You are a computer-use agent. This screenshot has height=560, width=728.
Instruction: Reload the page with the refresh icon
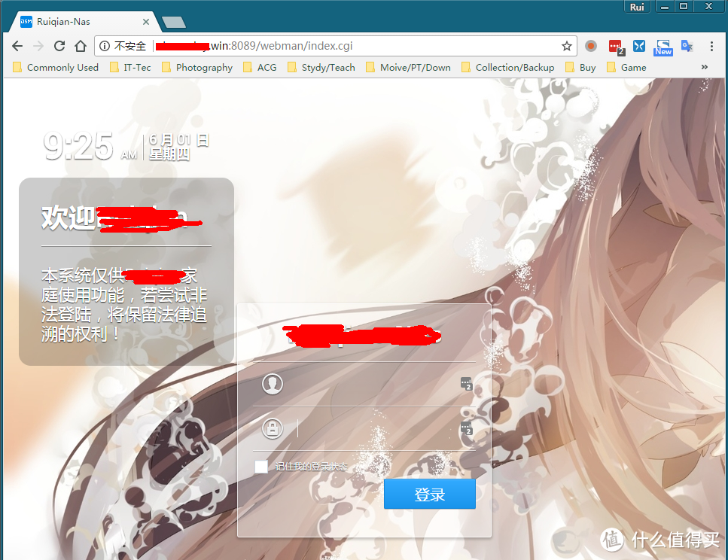(59, 46)
